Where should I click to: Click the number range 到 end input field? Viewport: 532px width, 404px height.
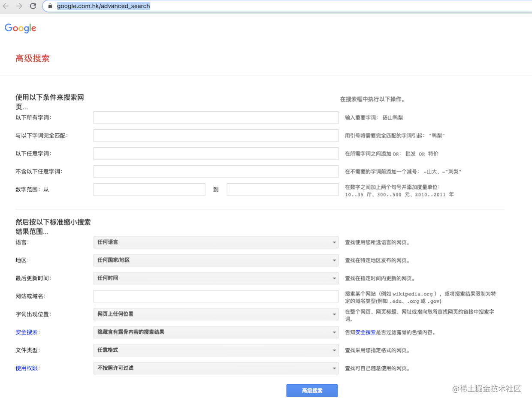tap(283, 190)
